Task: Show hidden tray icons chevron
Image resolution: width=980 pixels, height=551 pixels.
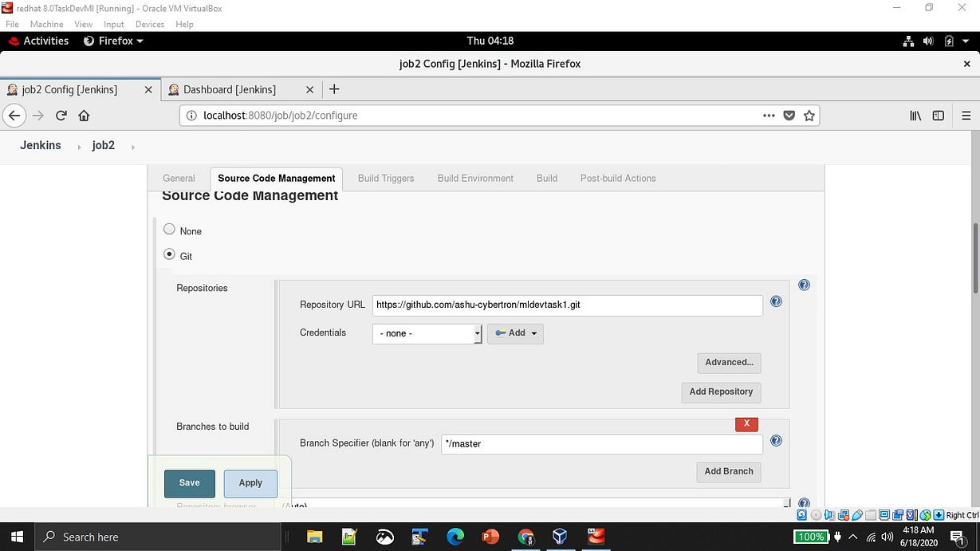Action: 852,537
